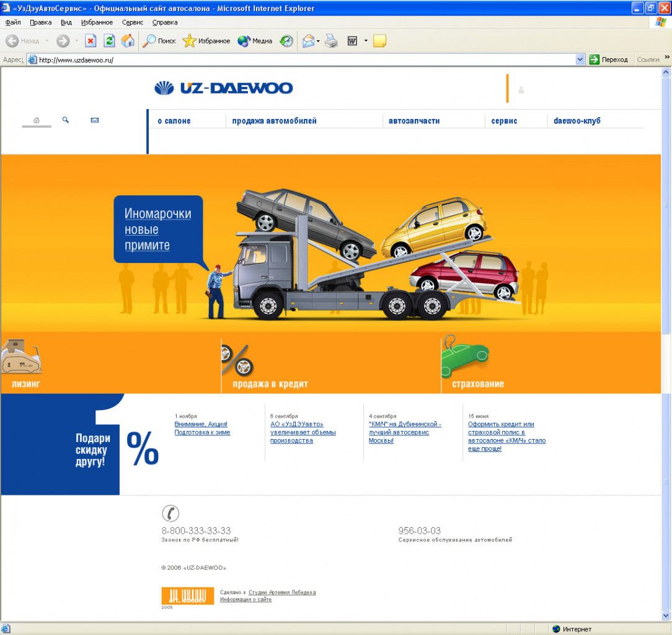This screenshot has height=635, width=672.
Task: Open news about АО «УзДЭУавто» production
Action: tap(303, 432)
